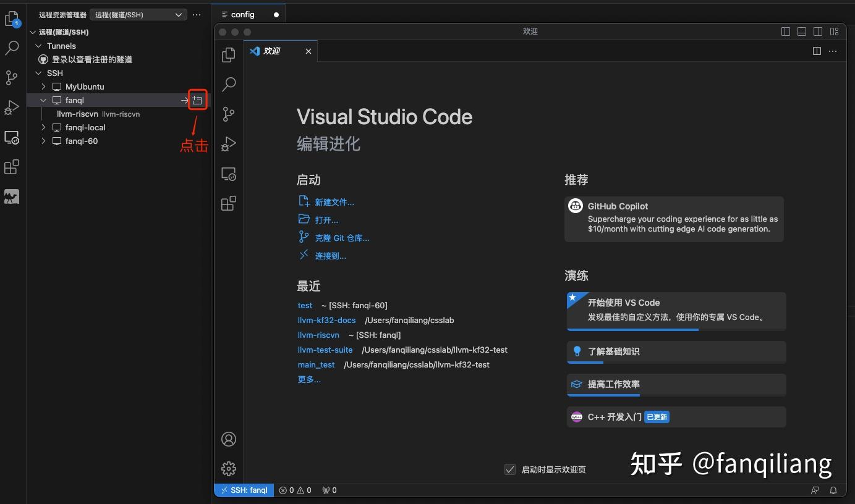This screenshot has width=855, height=504.
Task: Open the 远程(隧道/SSH) dropdown
Action: coord(138,14)
